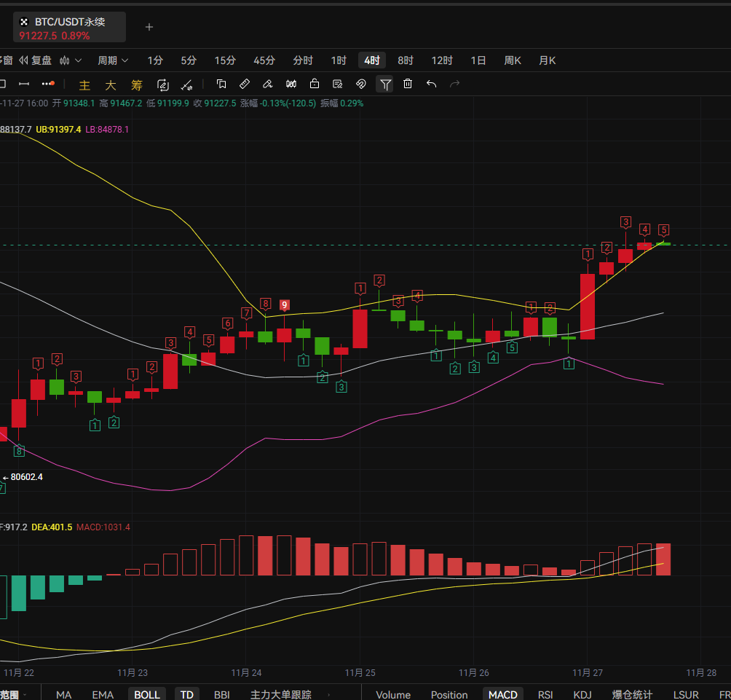Image resolution: width=731 pixels, height=700 pixels.
Task: Toggle the BOLL indicator off
Action: pyautogui.click(x=147, y=694)
